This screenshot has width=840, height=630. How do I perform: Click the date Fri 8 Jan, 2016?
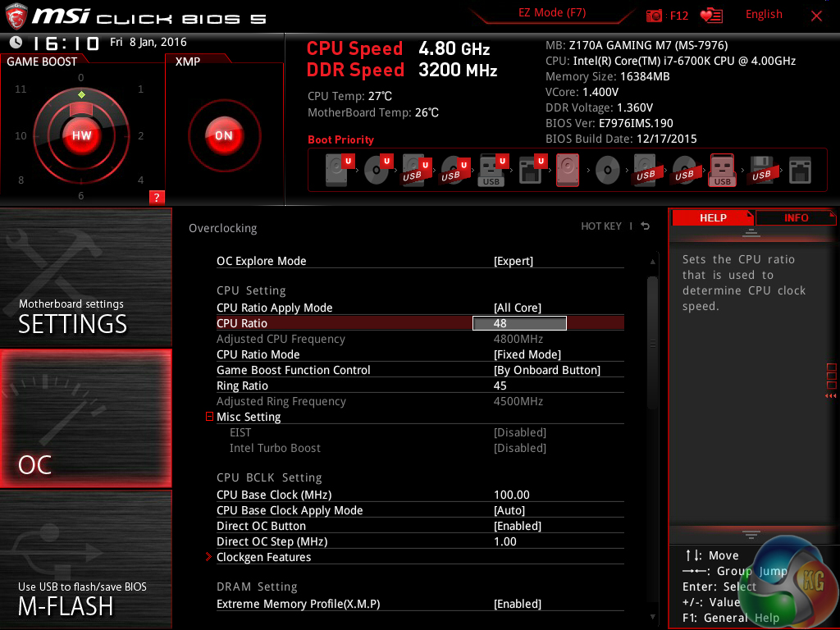coord(148,42)
